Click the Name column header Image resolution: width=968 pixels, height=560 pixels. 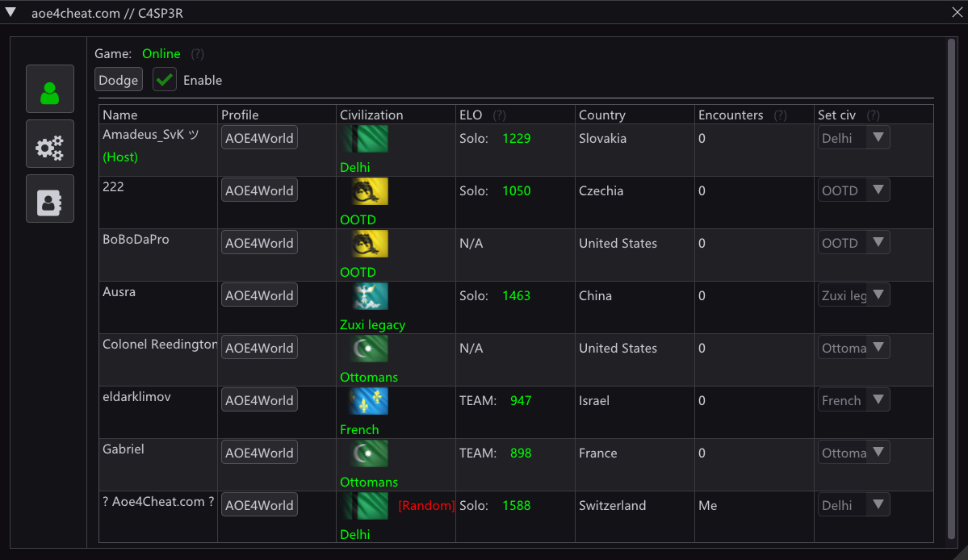(120, 115)
